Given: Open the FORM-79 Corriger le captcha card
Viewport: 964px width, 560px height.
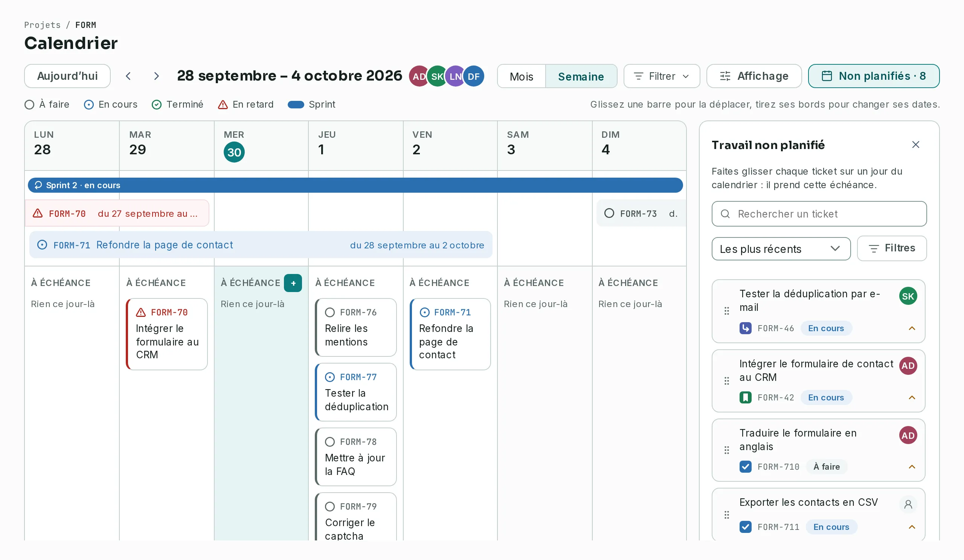Looking at the screenshot, I should (356, 516).
